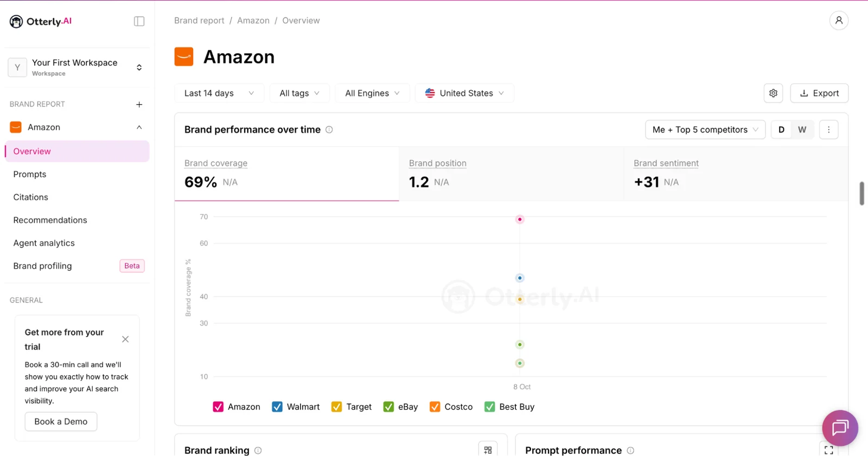Go to the Prompts section
The height and width of the screenshot is (456, 868).
[30, 174]
